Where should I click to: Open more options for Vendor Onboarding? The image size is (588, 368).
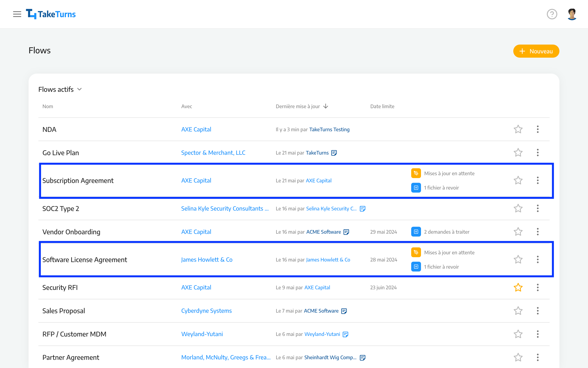pos(538,232)
